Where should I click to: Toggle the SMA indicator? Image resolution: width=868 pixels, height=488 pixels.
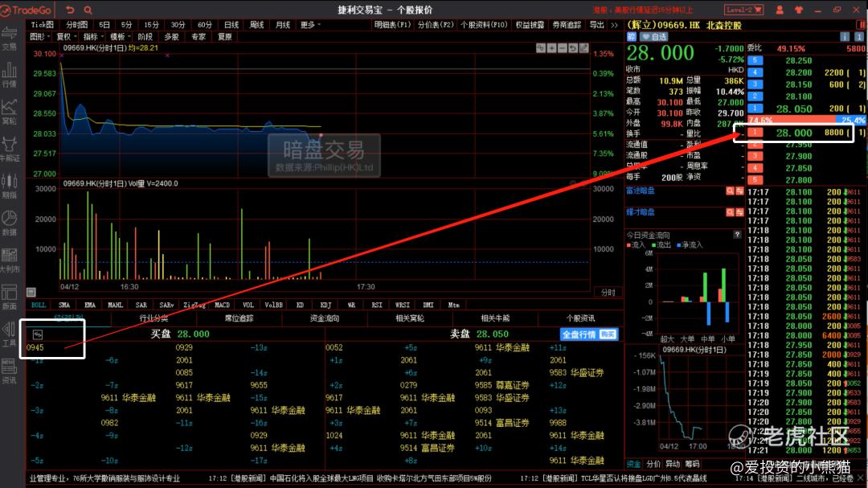click(64, 305)
